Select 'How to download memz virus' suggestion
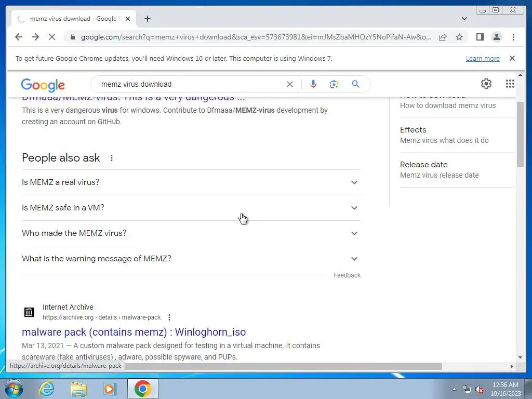This screenshot has height=399, width=532. 447,105
